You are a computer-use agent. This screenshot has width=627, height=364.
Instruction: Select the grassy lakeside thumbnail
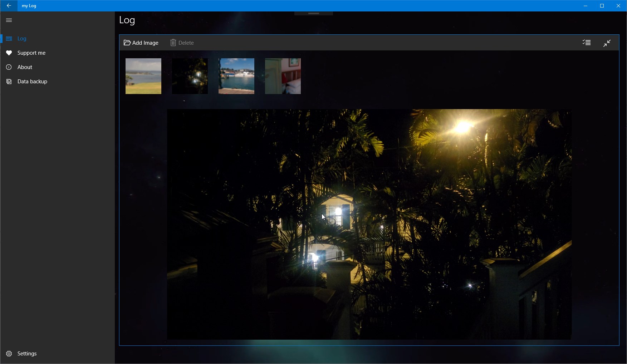coord(143,76)
